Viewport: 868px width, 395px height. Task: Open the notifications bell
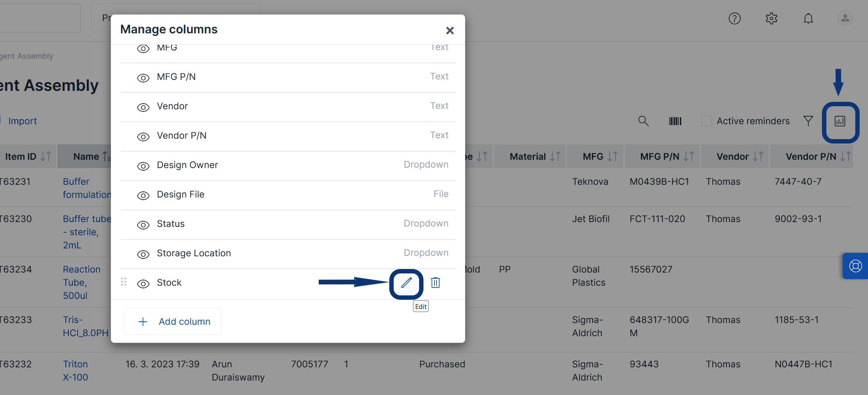(x=808, y=18)
